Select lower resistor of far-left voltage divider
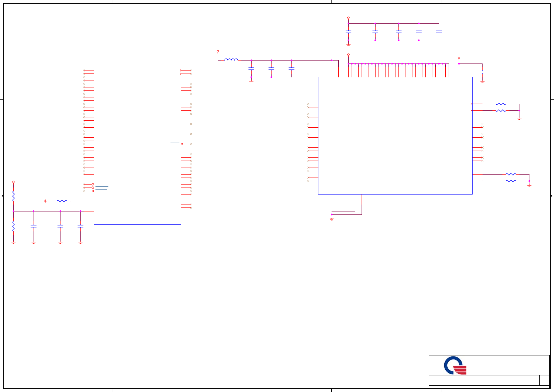Image resolution: width=554 pixels, height=392 pixels. (x=13, y=226)
